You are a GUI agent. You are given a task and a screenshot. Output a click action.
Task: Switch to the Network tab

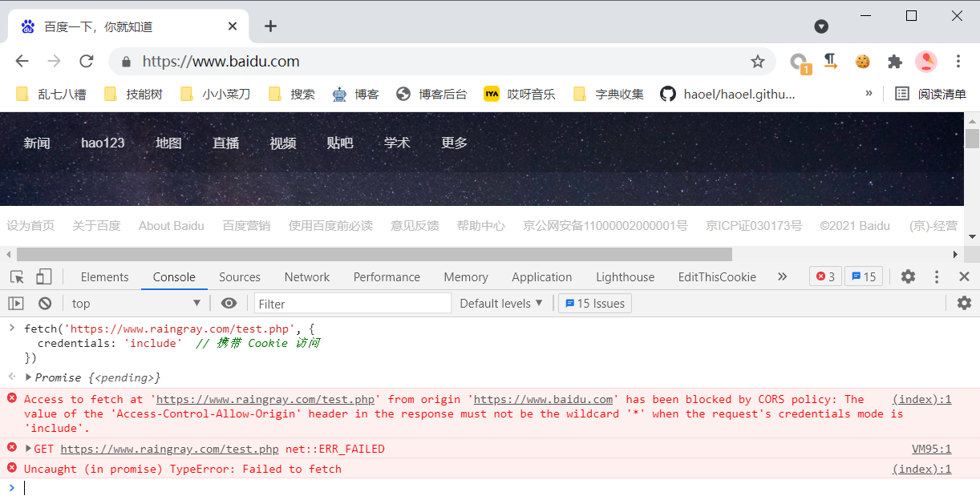coord(307,276)
